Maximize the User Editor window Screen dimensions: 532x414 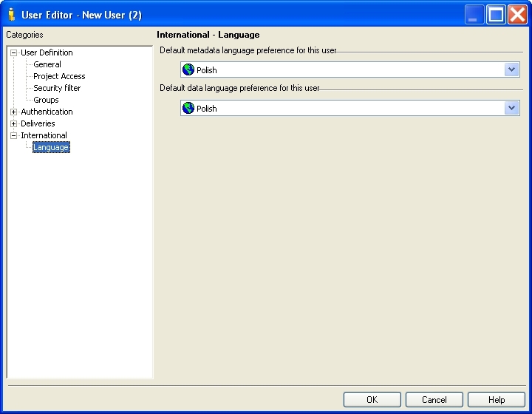[x=496, y=14]
